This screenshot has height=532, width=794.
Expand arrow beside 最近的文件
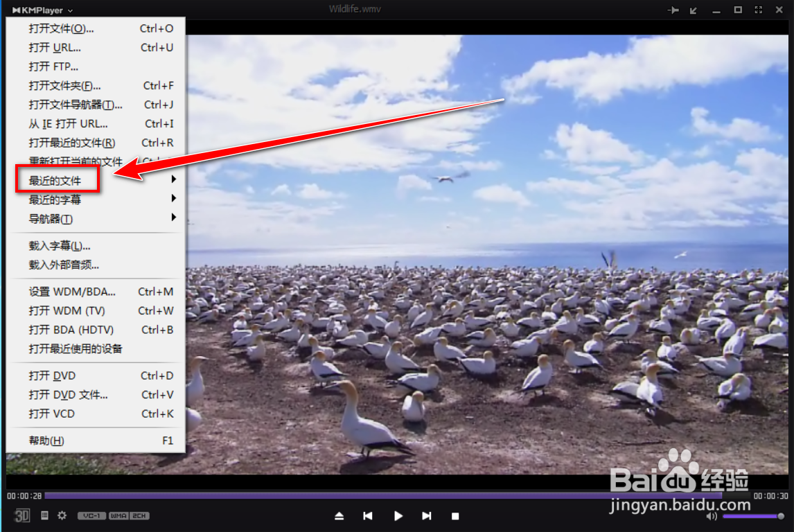[174, 179]
